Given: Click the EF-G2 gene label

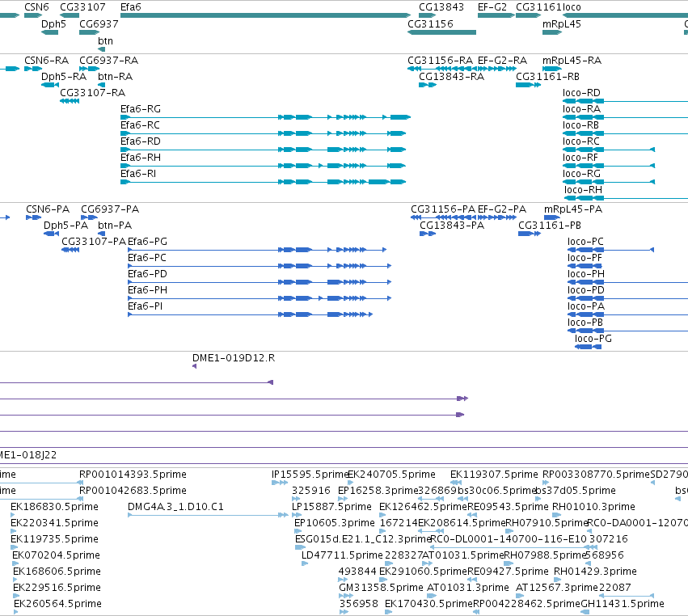Looking at the screenshot, I should (x=492, y=7).
